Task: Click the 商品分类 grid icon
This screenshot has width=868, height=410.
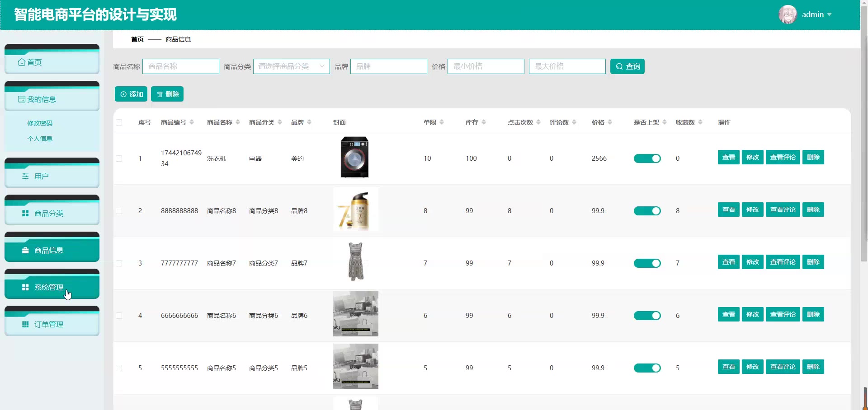Action: coord(25,214)
